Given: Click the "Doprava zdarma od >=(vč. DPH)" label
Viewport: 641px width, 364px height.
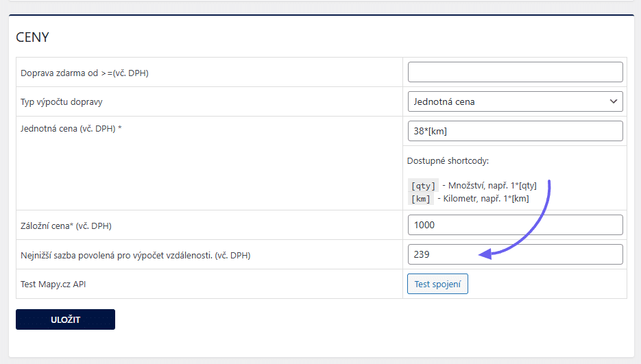Looking at the screenshot, I should [x=84, y=73].
